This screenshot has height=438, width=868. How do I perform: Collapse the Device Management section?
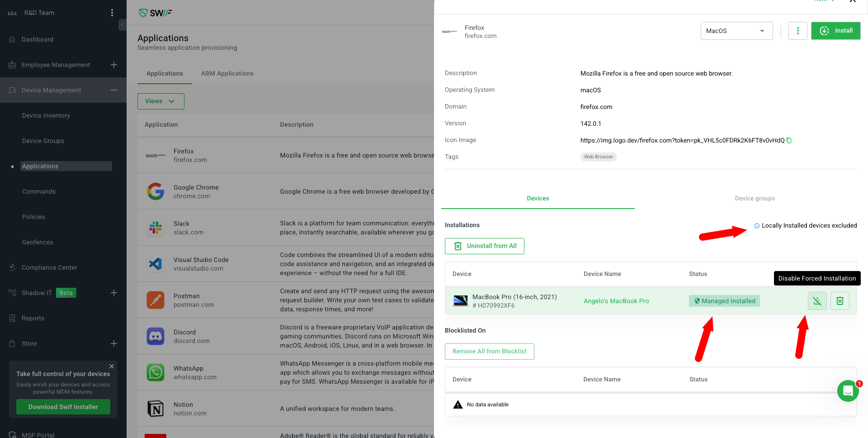(114, 90)
